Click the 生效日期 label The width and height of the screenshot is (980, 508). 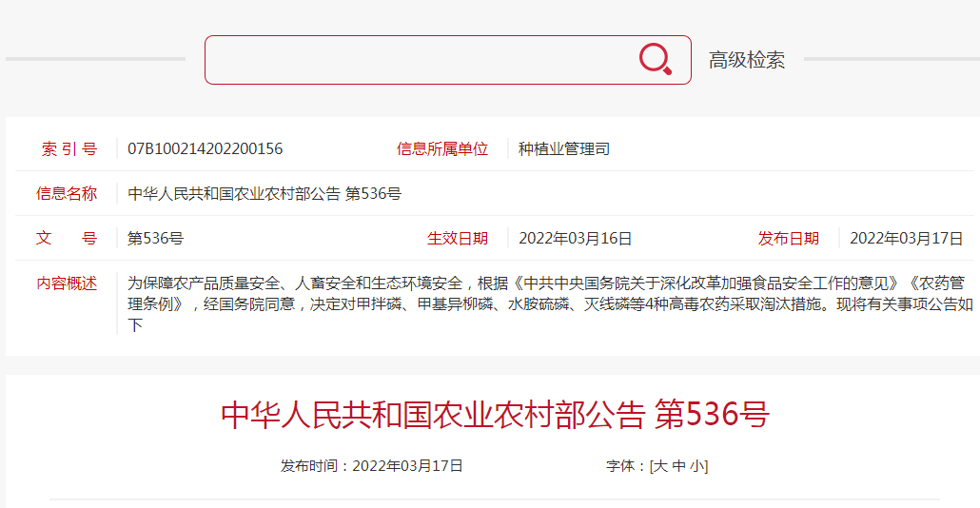tap(458, 239)
